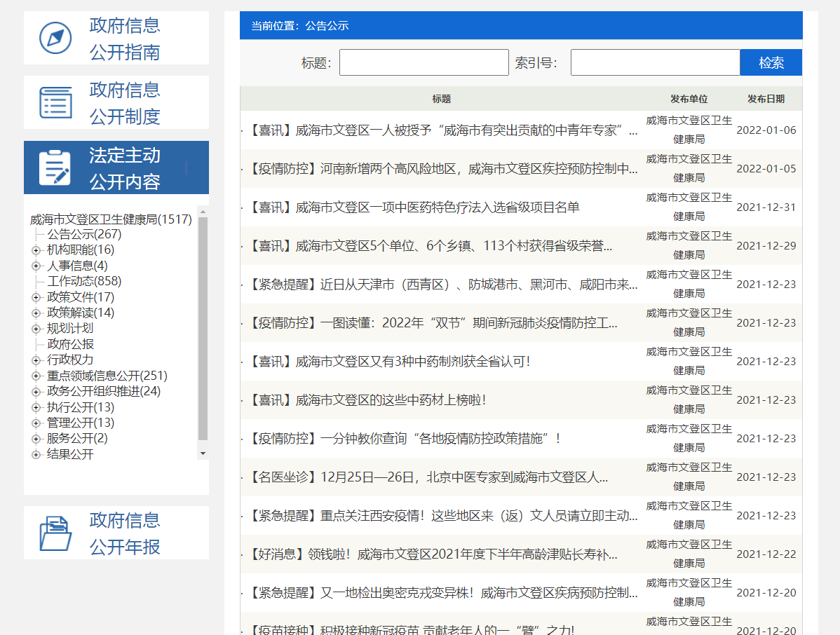Click inside the 索引号 input field
Viewport: 840px width, 635px height.
click(x=654, y=62)
